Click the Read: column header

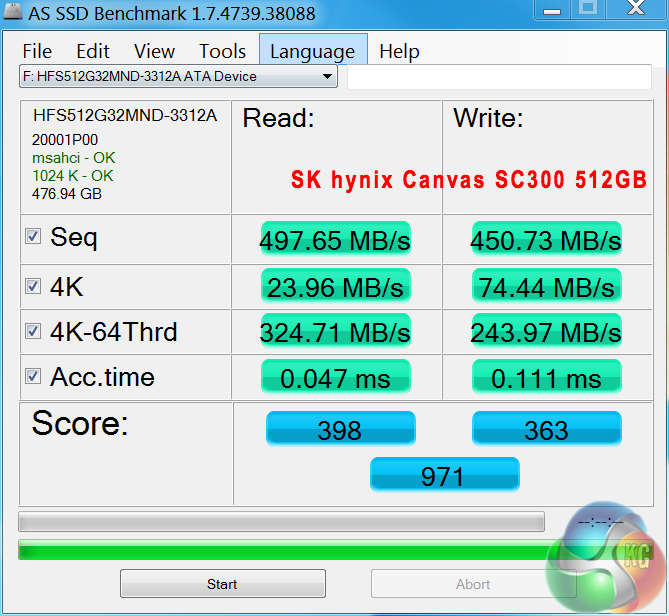coord(279,118)
